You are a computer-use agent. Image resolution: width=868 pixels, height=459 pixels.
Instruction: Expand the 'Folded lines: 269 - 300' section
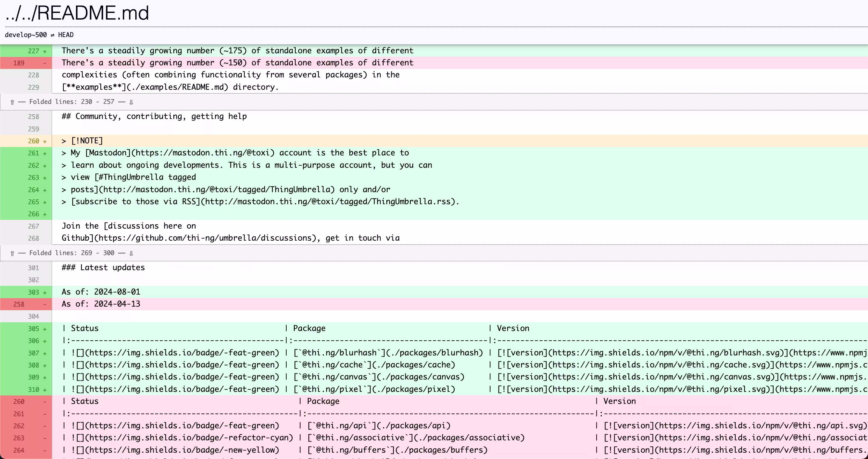tap(71, 253)
